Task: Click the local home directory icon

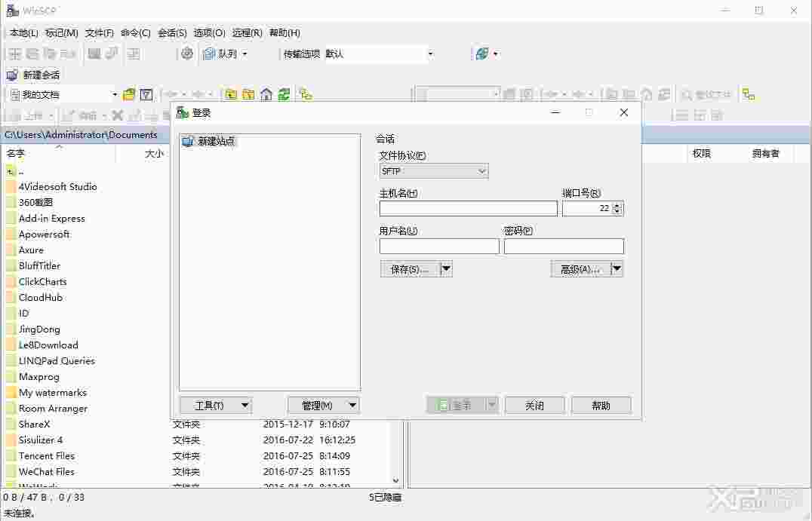Action: pos(266,95)
